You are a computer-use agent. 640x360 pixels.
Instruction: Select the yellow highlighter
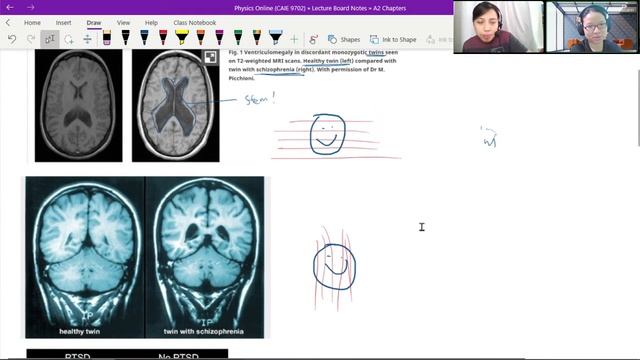point(182,38)
